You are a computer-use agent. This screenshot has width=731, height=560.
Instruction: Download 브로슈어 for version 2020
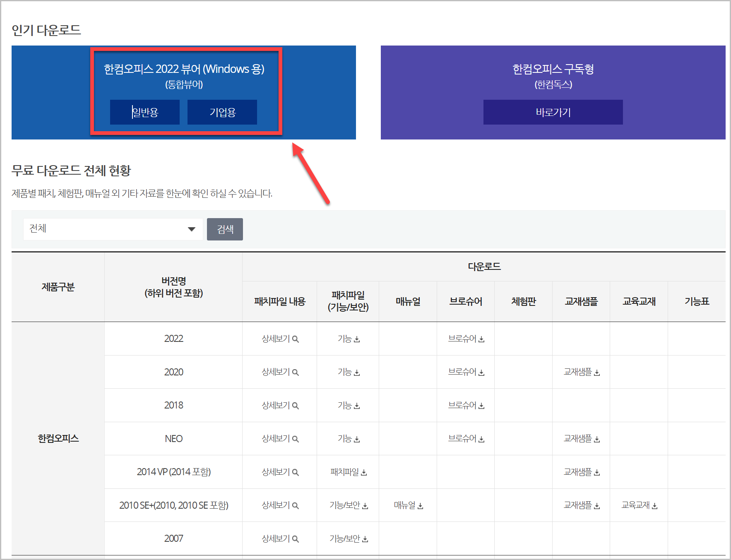pyautogui.click(x=466, y=372)
